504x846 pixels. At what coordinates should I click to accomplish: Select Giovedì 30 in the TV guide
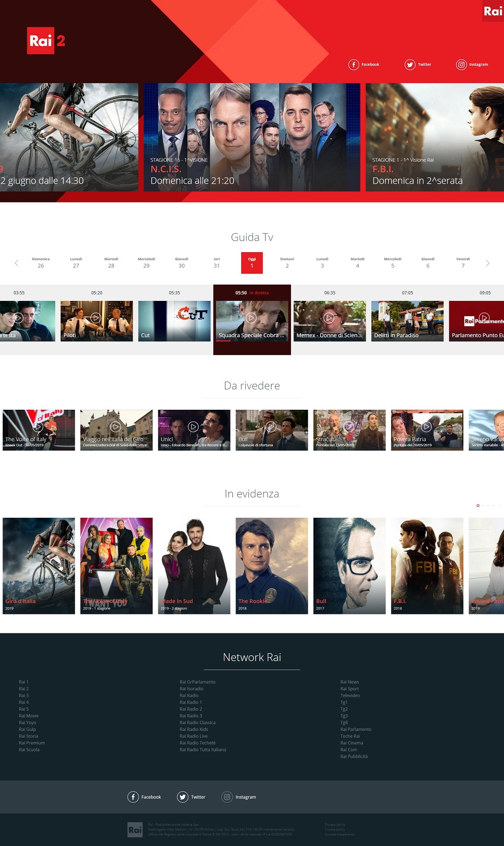tap(181, 263)
